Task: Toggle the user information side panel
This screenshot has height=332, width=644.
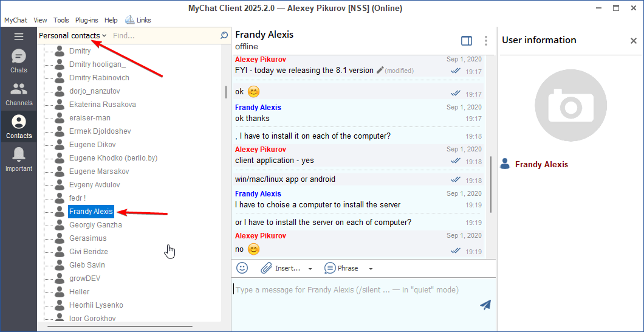Action: (x=467, y=41)
